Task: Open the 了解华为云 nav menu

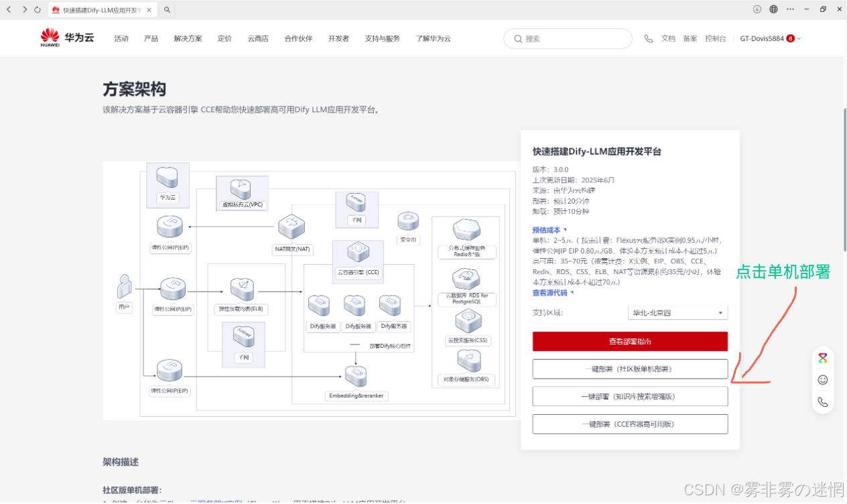Action: [x=433, y=39]
